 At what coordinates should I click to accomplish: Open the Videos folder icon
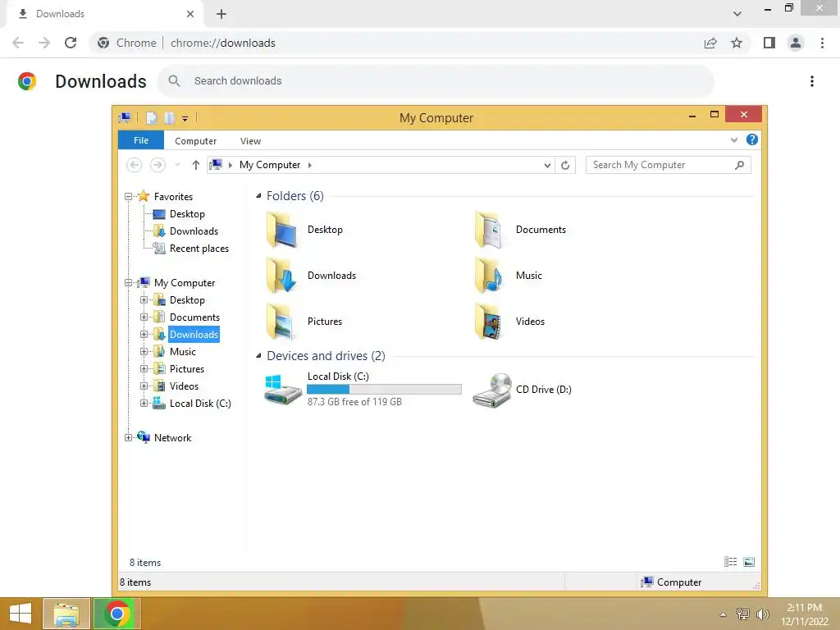(x=489, y=322)
